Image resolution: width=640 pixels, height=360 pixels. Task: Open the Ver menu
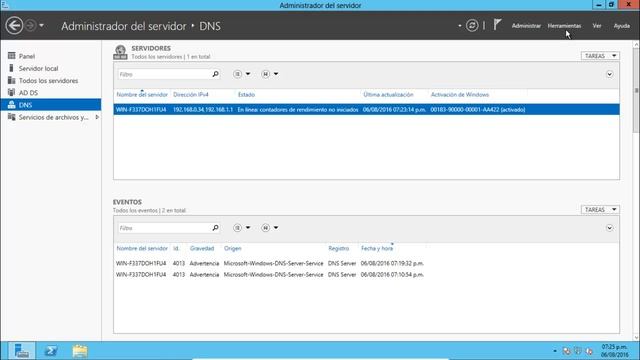pyautogui.click(x=597, y=26)
